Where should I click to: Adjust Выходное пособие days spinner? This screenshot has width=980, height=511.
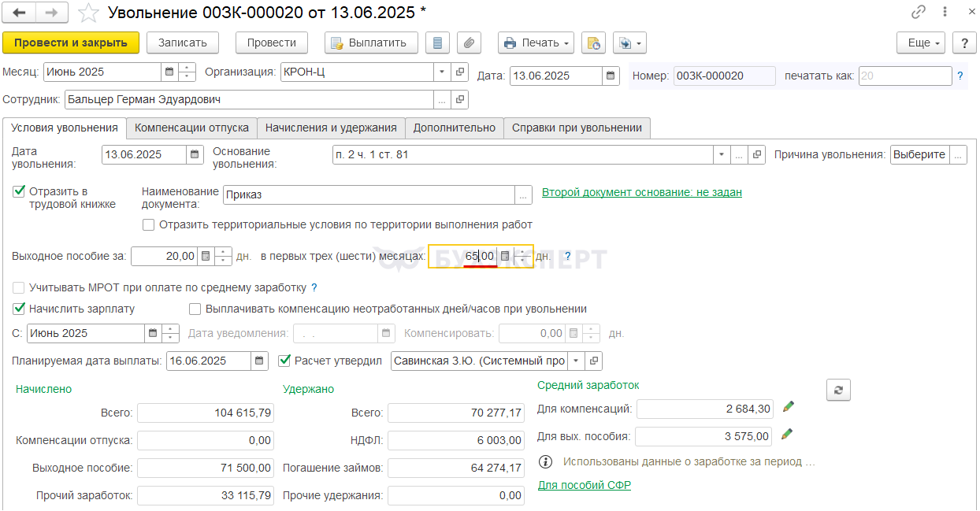point(223,256)
